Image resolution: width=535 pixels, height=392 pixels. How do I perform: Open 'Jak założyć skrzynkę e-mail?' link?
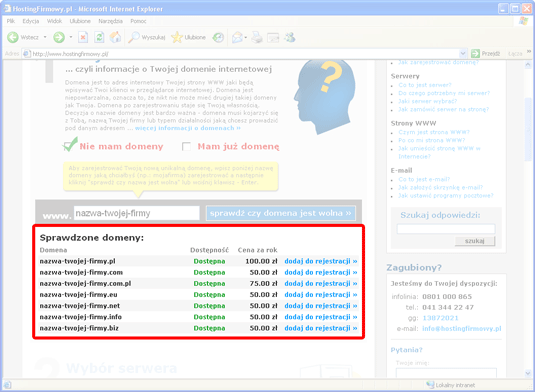[x=440, y=187]
